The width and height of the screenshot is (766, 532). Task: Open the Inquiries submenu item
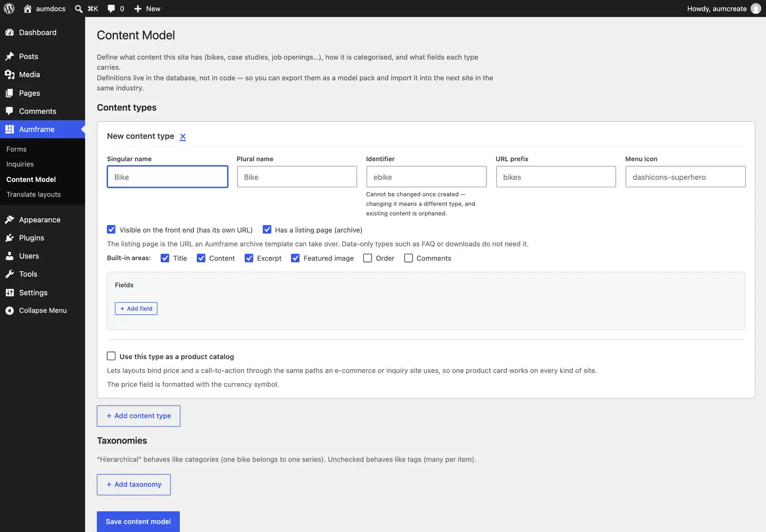click(20, 164)
